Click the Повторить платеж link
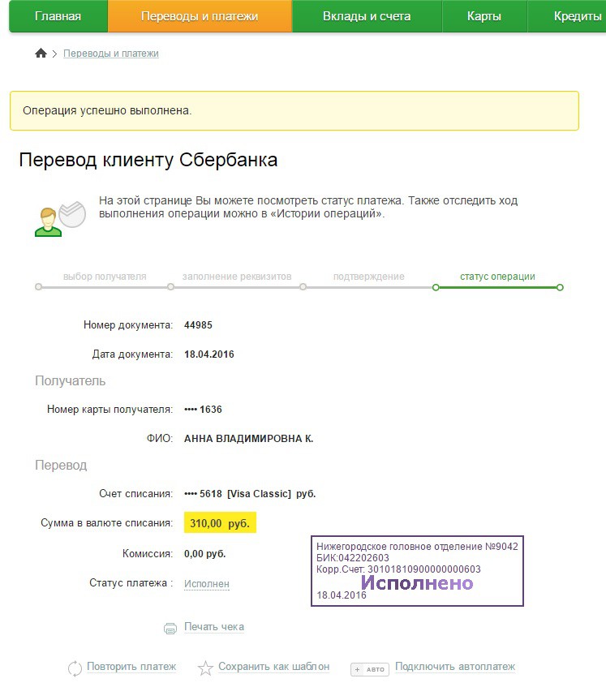The image size is (606, 700). (131, 667)
